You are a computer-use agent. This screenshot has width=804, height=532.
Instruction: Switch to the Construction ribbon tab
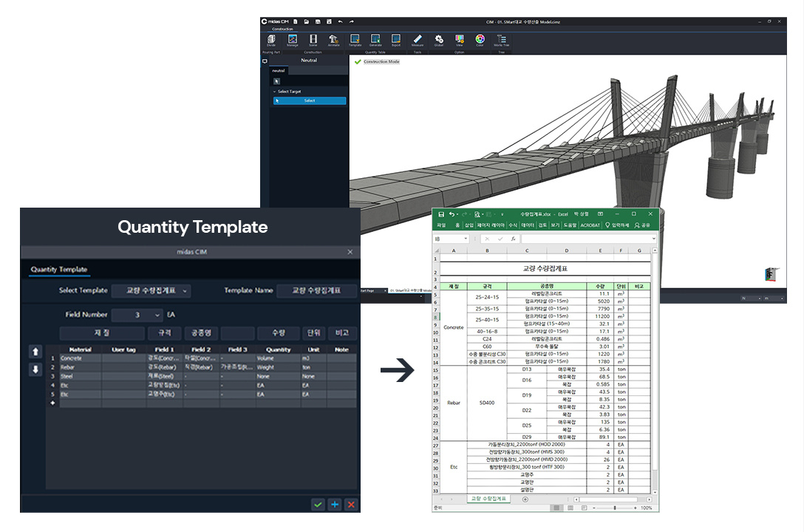[282, 30]
